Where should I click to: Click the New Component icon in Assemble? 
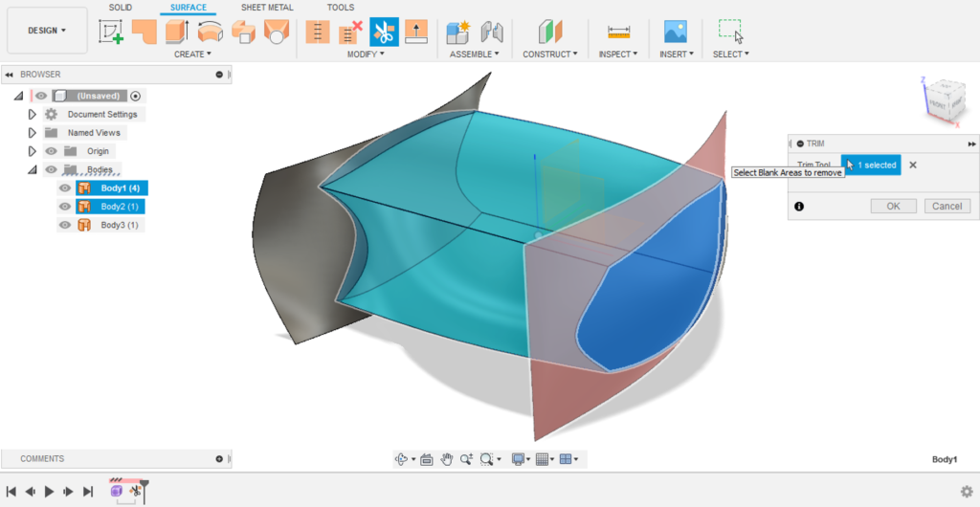pyautogui.click(x=458, y=32)
